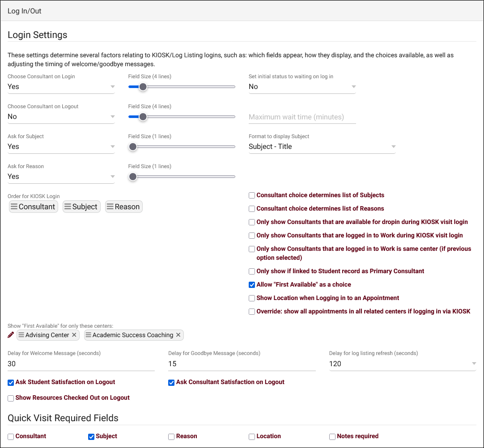Click the pencil edit icon for centers

click(11, 335)
